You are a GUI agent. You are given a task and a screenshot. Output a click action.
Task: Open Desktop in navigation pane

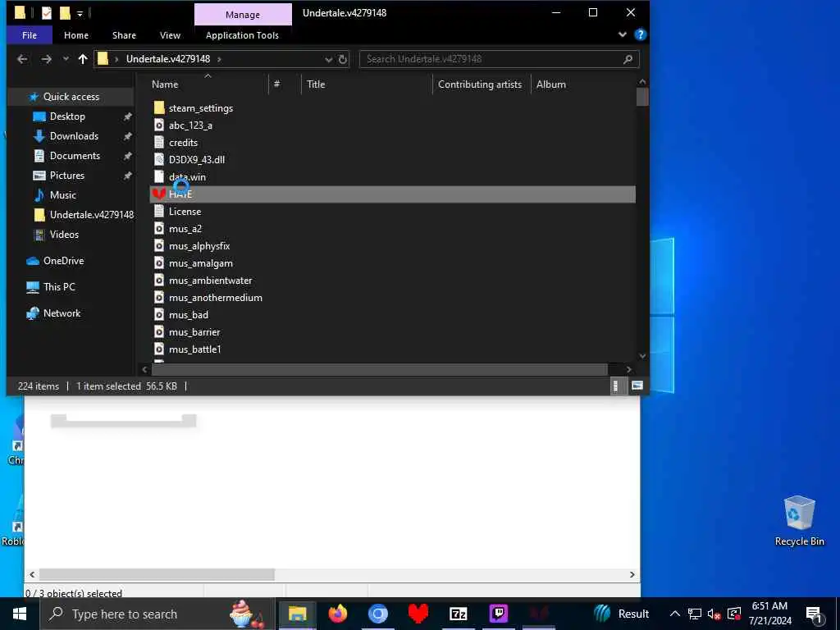[x=67, y=116]
